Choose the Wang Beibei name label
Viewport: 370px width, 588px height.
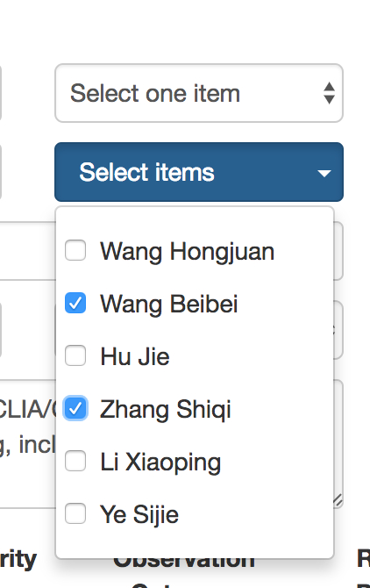pyautogui.click(x=169, y=304)
